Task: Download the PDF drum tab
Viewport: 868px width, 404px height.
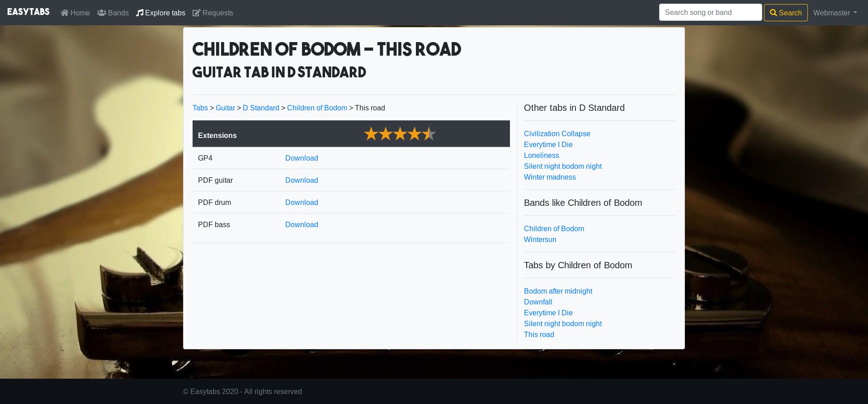Action: coord(302,202)
